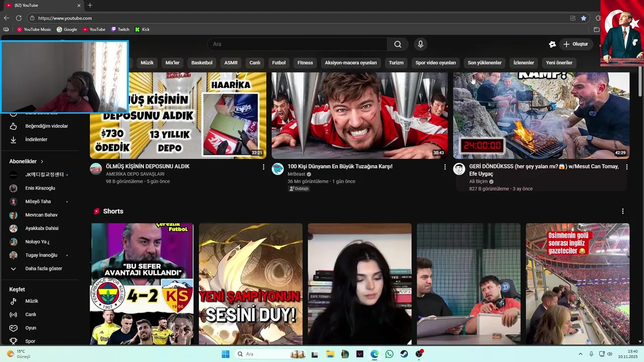Show hidden system tray icons
This screenshot has width=644, height=362.
click(x=581, y=354)
